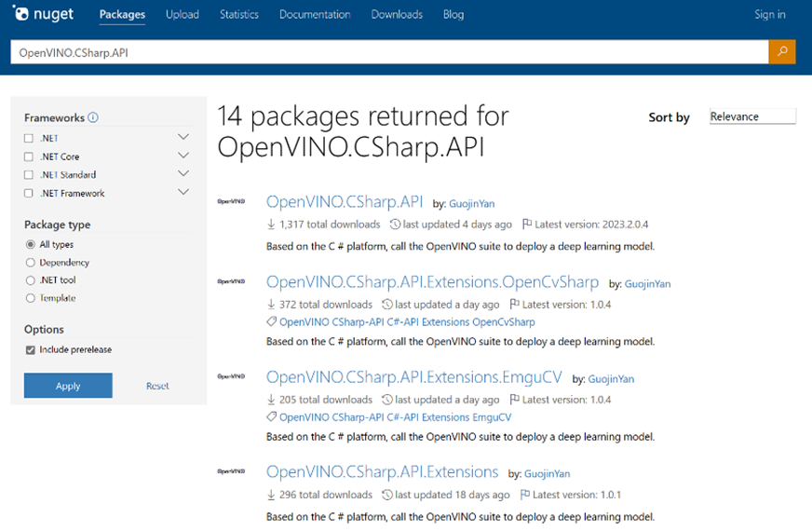The width and height of the screenshot is (812, 531).
Task: Select the Dependency package type
Action: click(x=31, y=263)
